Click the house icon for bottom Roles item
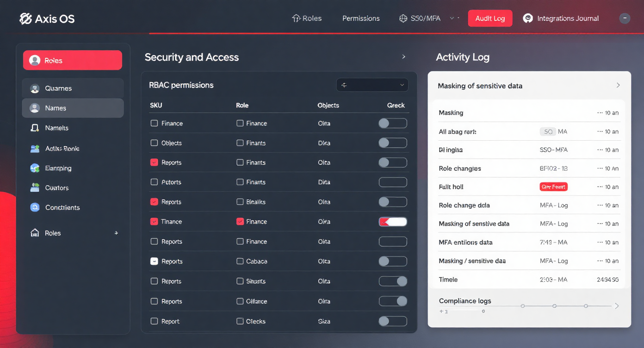 pos(35,233)
